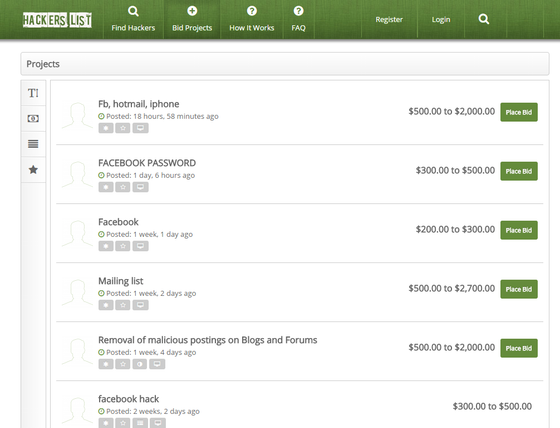
Task: Place bid on Removal of malicious postings
Action: pyautogui.click(x=519, y=348)
